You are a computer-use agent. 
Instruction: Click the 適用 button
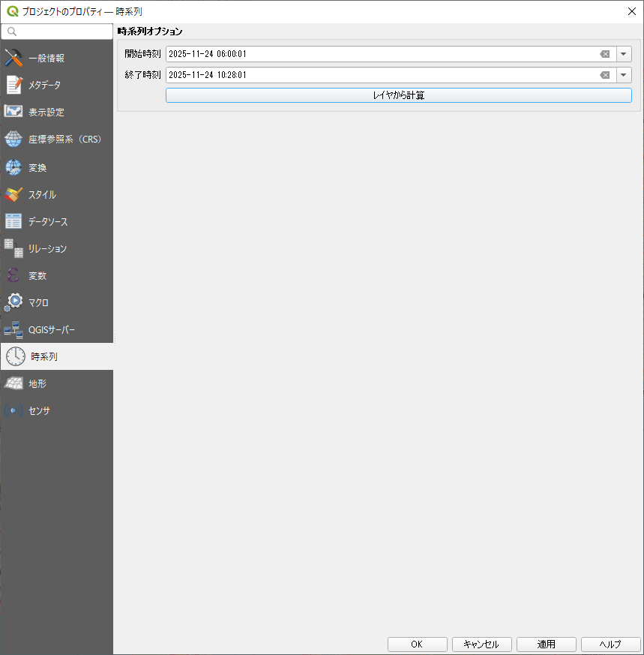[x=546, y=644]
